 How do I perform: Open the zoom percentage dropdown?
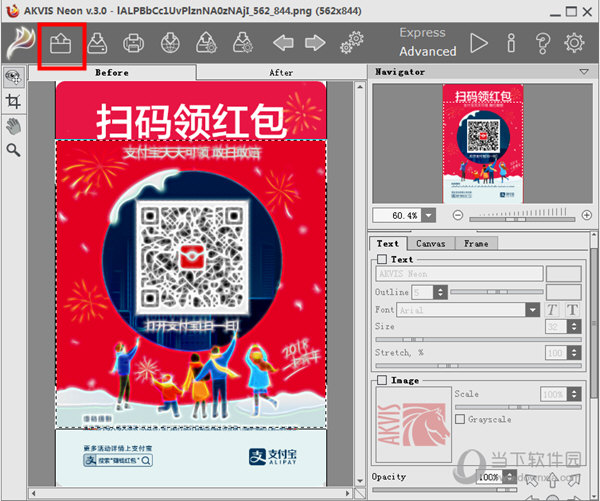coord(428,215)
